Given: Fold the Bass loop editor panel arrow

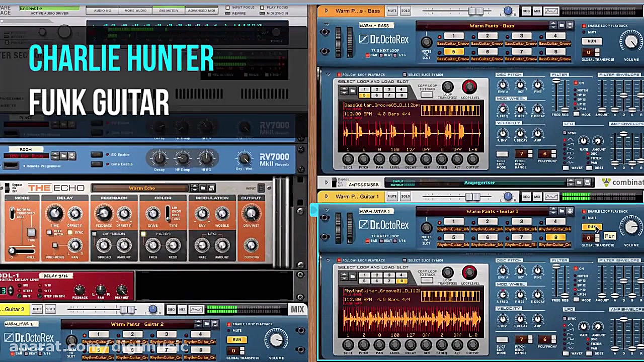Looking at the screenshot, I should [328, 75].
